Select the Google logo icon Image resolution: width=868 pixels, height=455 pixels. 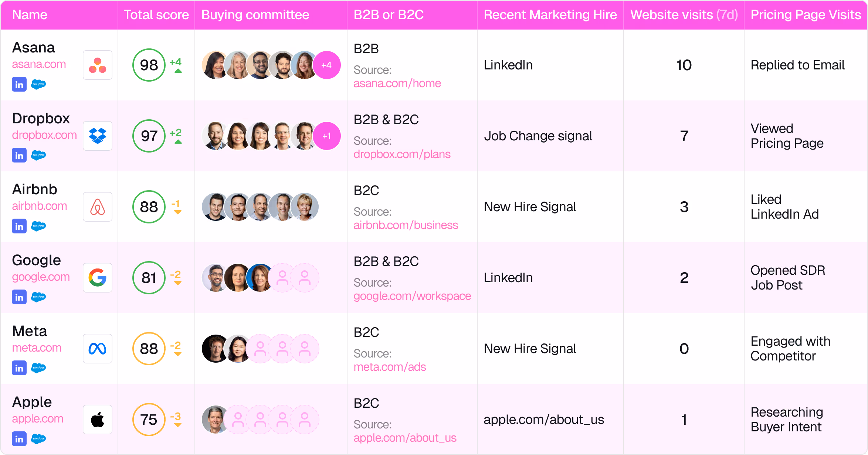pos(98,278)
